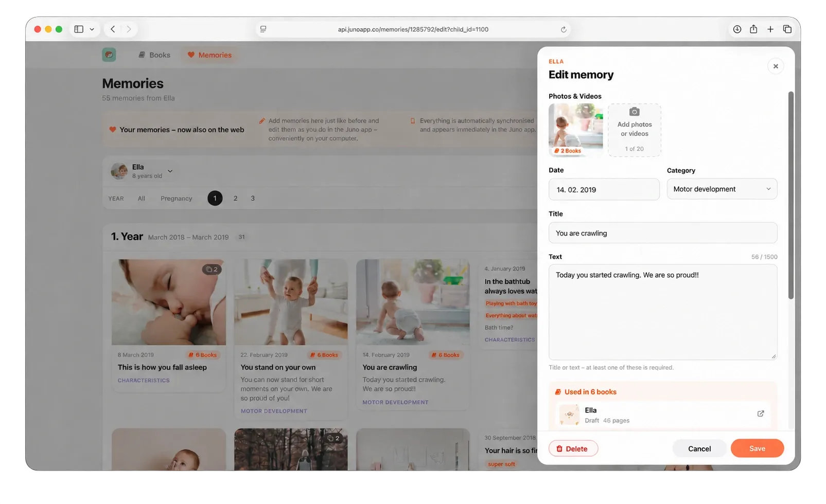Click the address bar URL
The height and width of the screenshot is (504, 826).
click(x=413, y=29)
